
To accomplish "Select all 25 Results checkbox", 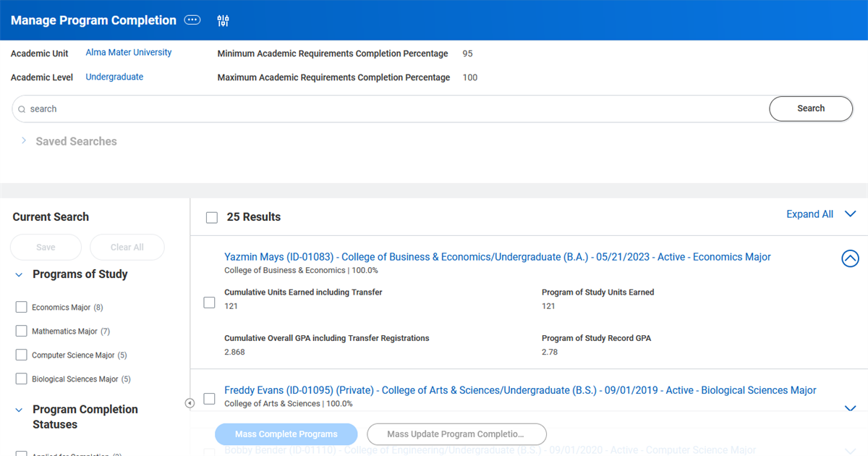I will pyautogui.click(x=212, y=217).
